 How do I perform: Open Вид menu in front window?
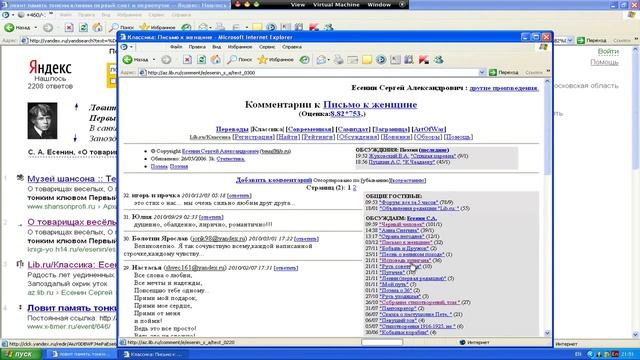(217, 47)
